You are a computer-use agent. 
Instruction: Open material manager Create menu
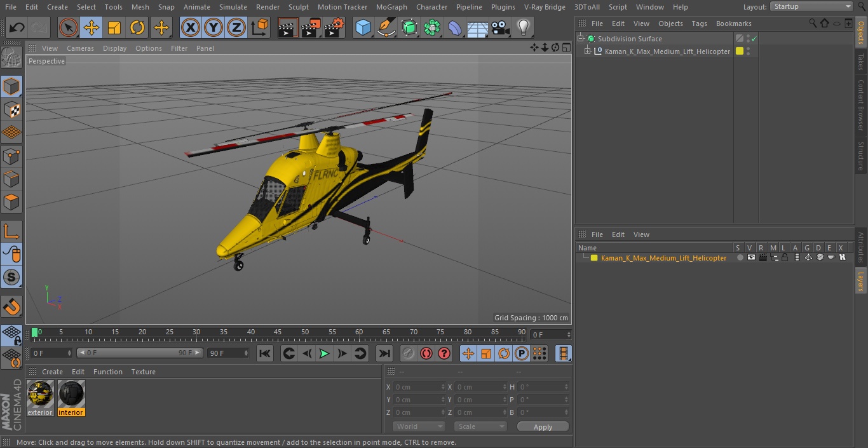(x=52, y=372)
